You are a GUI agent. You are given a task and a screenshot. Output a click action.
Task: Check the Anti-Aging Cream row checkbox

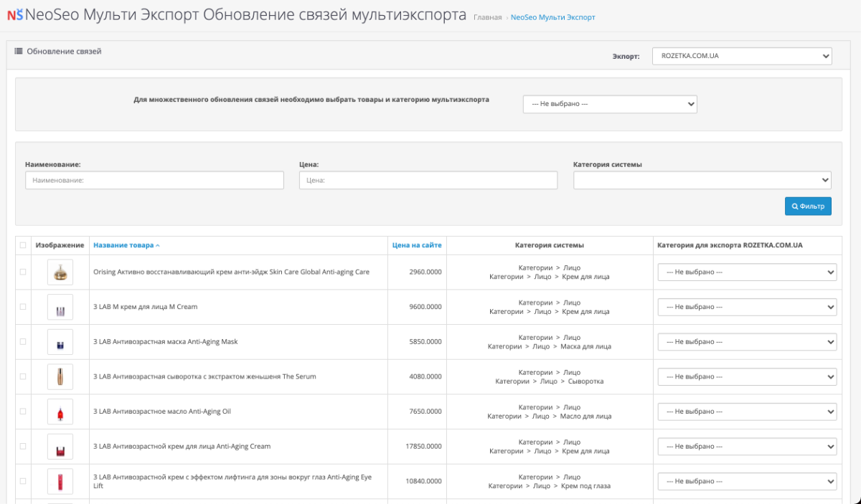pyautogui.click(x=23, y=446)
